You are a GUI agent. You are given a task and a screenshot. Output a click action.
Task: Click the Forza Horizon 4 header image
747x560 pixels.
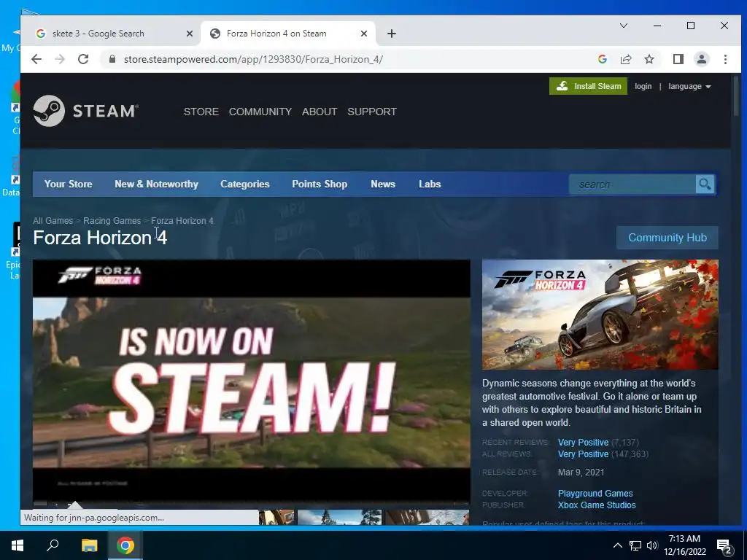(600, 314)
